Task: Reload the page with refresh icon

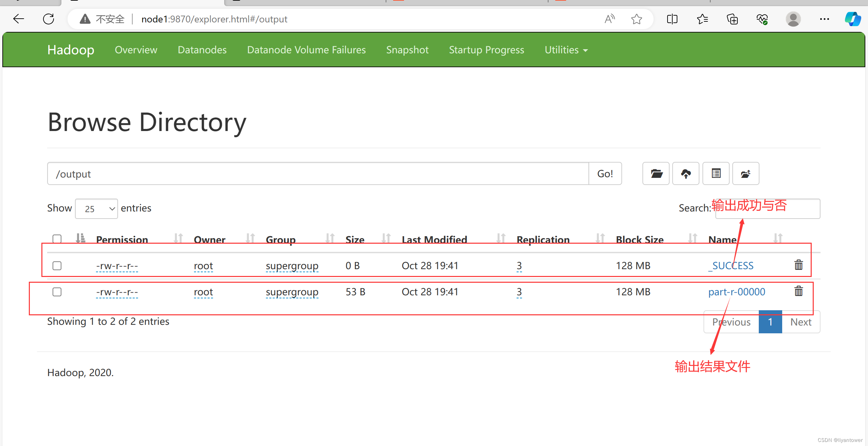Action: [x=49, y=19]
